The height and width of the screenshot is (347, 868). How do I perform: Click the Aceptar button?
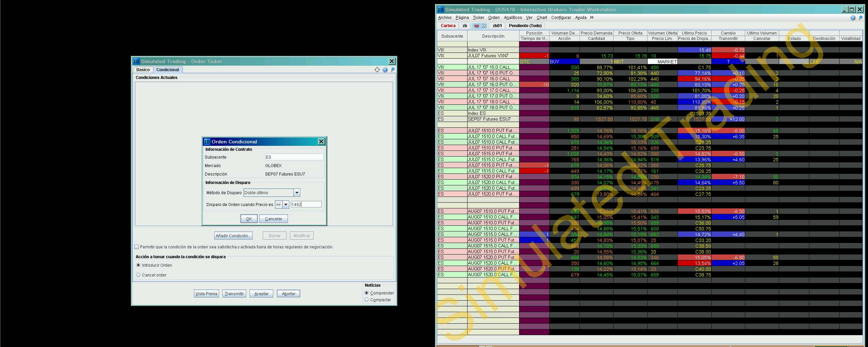click(x=261, y=294)
